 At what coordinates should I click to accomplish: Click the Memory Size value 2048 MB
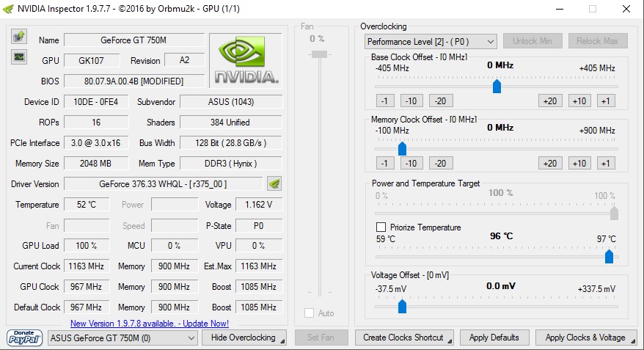click(x=95, y=164)
